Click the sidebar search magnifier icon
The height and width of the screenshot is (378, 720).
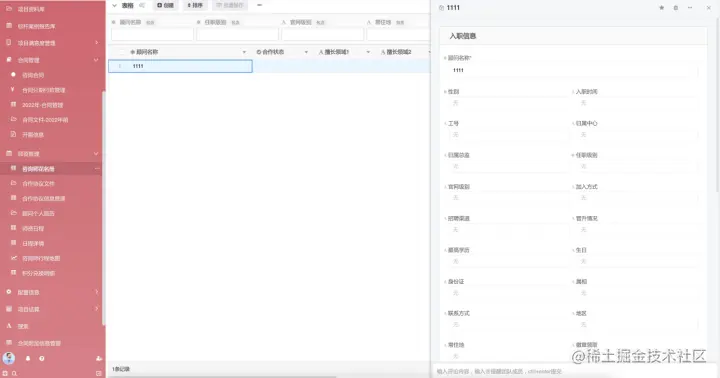point(14,373)
